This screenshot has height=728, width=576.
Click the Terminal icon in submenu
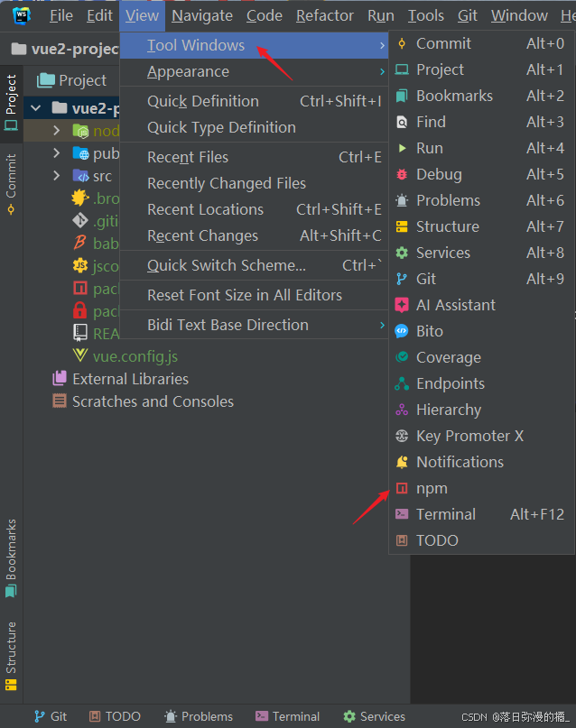pos(402,514)
